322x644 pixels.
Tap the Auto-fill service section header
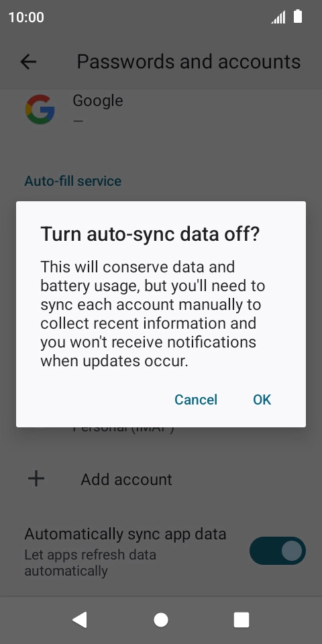pos(72,181)
